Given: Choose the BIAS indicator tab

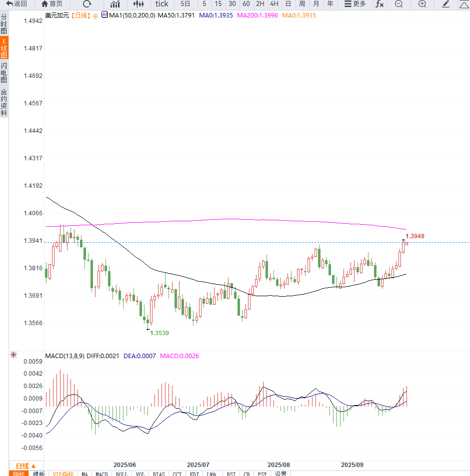Looking at the screenshot, I should coord(158,474).
